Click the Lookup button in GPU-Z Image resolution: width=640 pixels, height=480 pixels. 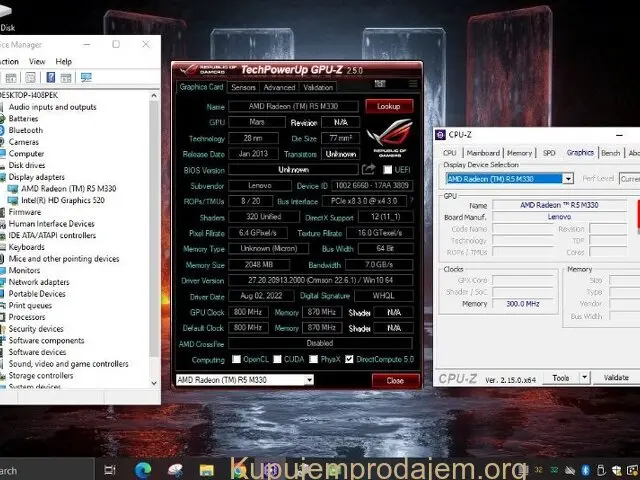coord(389,105)
